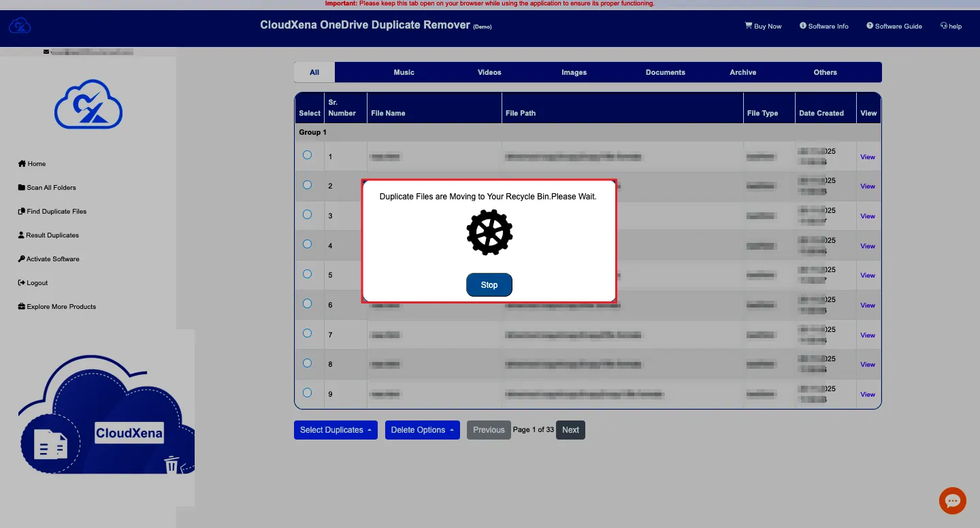
Task: Expand the Select Duplicates dropdown
Action: pyautogui.click(x=336, y=430)
